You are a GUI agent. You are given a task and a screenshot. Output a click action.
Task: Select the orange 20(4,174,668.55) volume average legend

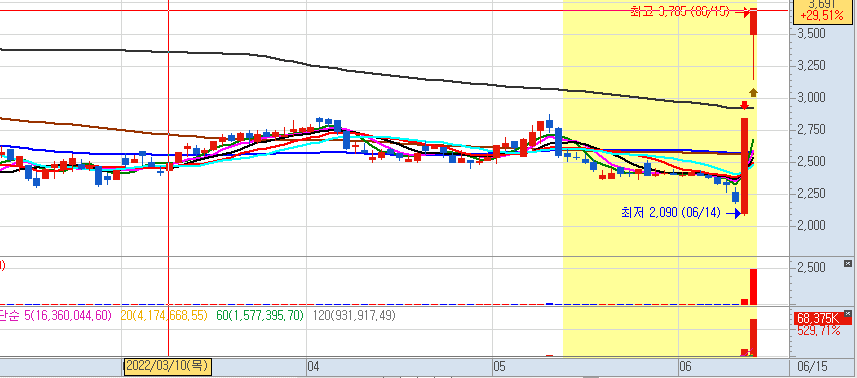[x=165, y=316]
